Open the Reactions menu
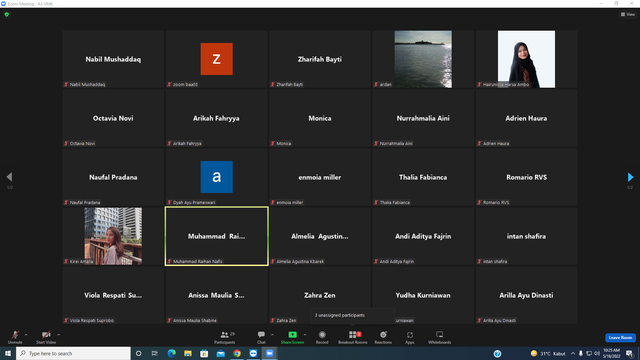The width and height of the screenshot is (640, 360). click(x=383, y=337)
